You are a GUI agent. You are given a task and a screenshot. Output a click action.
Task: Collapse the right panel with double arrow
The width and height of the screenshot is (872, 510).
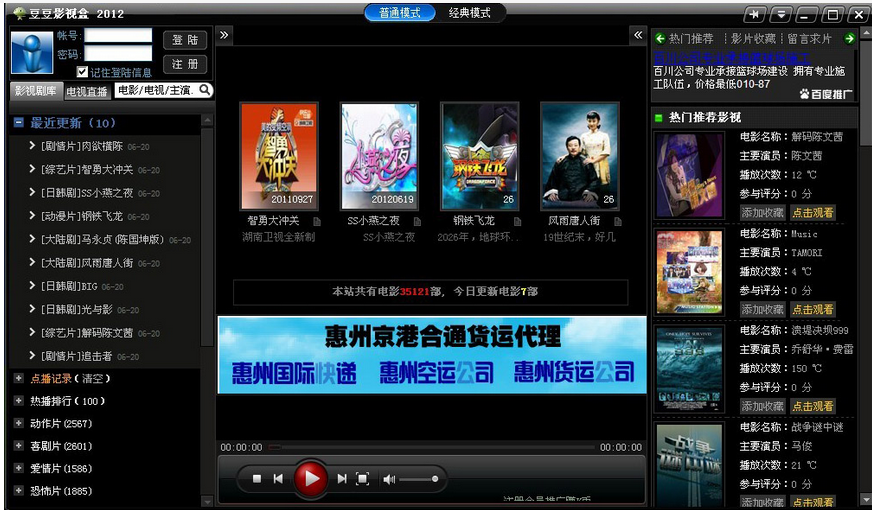pyautogui.click(x=638, y=35)
